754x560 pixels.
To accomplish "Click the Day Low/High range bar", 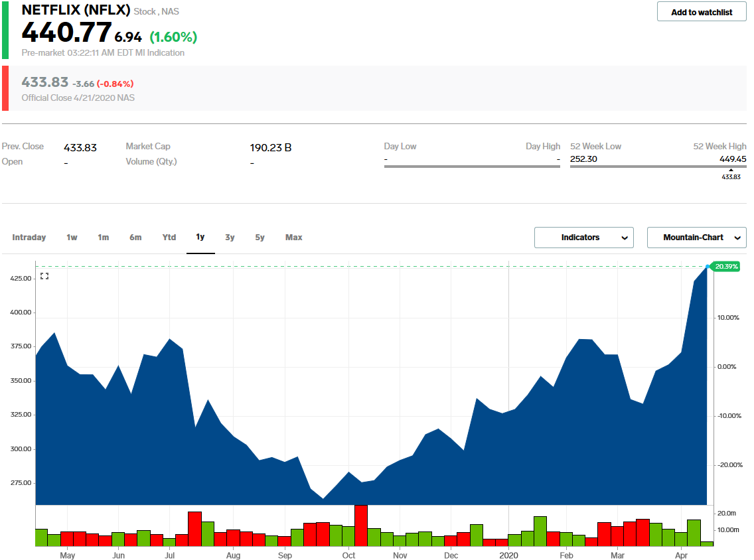I will 472,167.
